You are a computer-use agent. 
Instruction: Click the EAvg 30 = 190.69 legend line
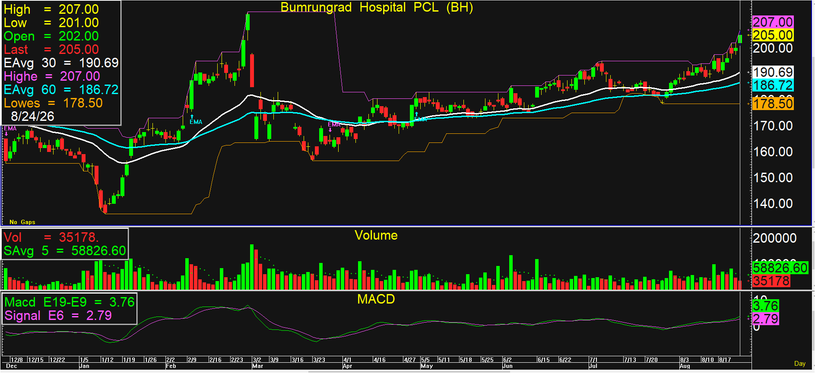coord(62,63)
